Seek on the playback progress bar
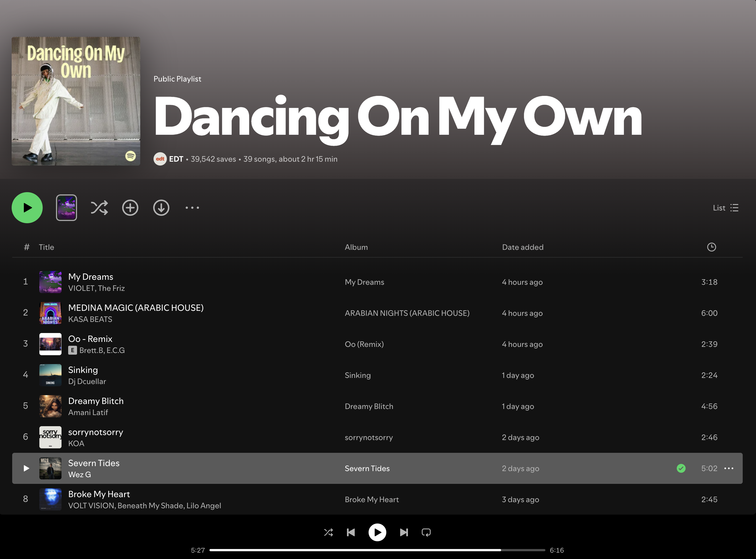The image size is (756, 559). pos(377,550)
